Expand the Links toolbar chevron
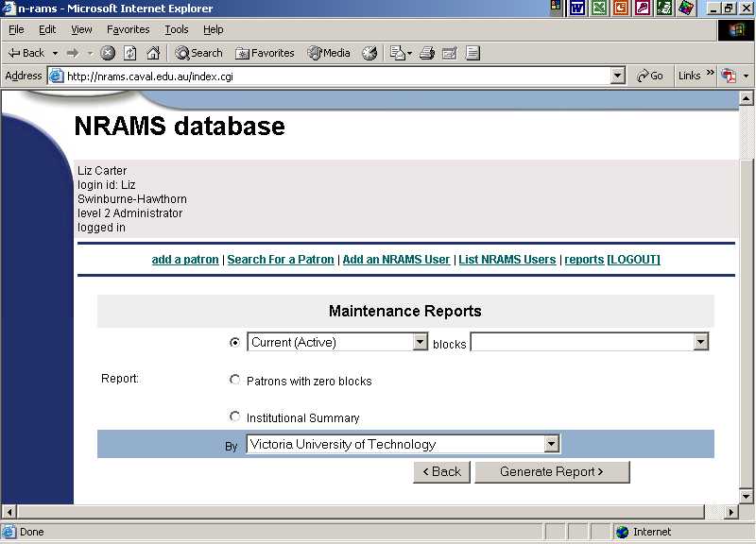Viewport: 756px width, 544px height. coord(710,74)
